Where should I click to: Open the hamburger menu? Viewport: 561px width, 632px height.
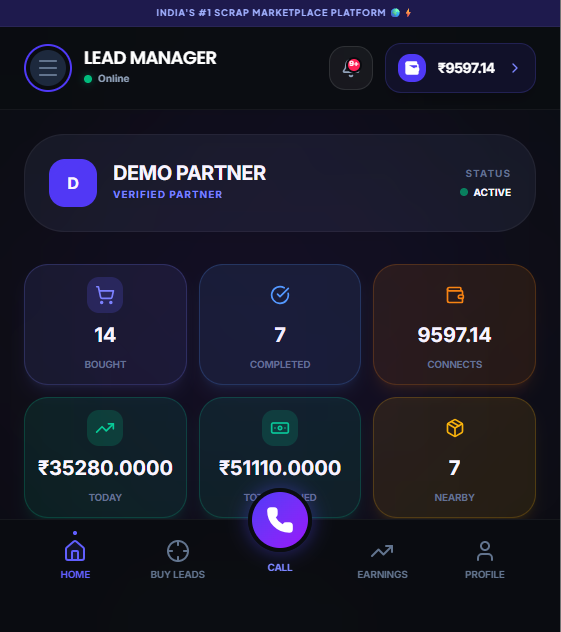(48, 68)
